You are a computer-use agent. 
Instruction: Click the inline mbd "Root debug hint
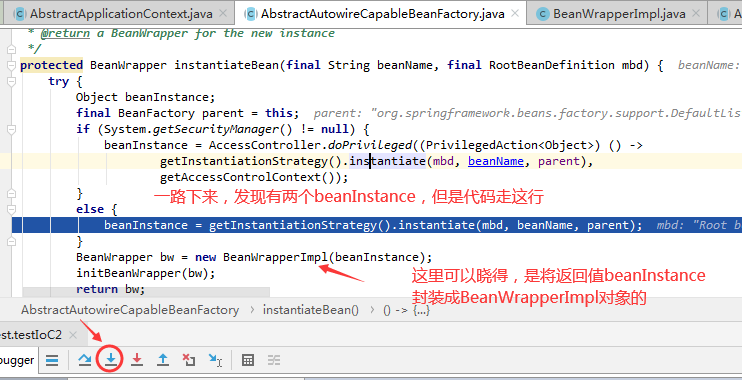[x=699, y=225]
